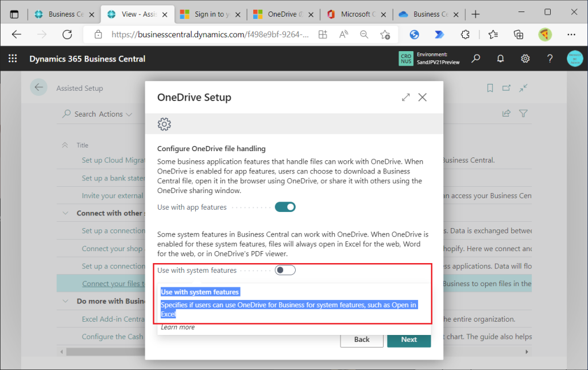Screen dimensions: 588x370
Task: Open the Business Central help question mark
Action: (x=550, y=59)
